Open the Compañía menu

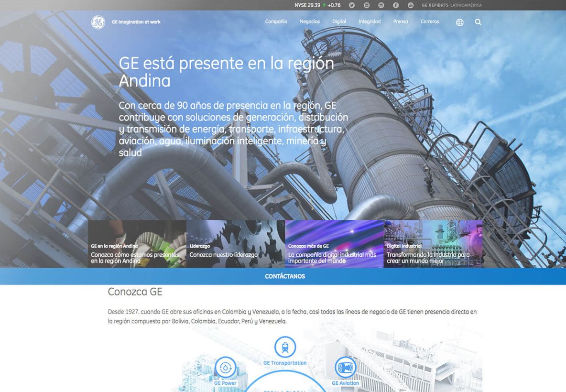tap(276, 22)
